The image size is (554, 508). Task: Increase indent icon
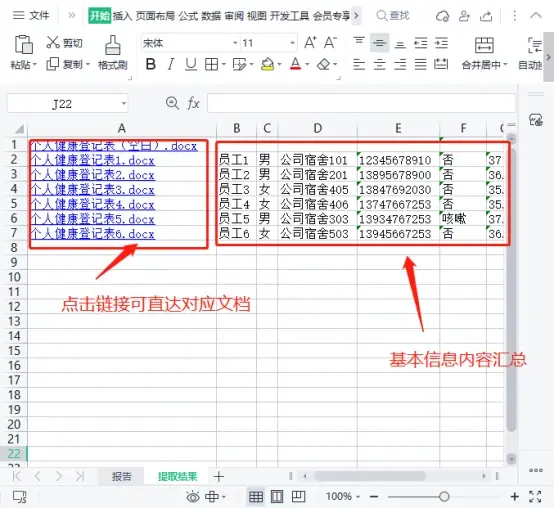[441, 43]
